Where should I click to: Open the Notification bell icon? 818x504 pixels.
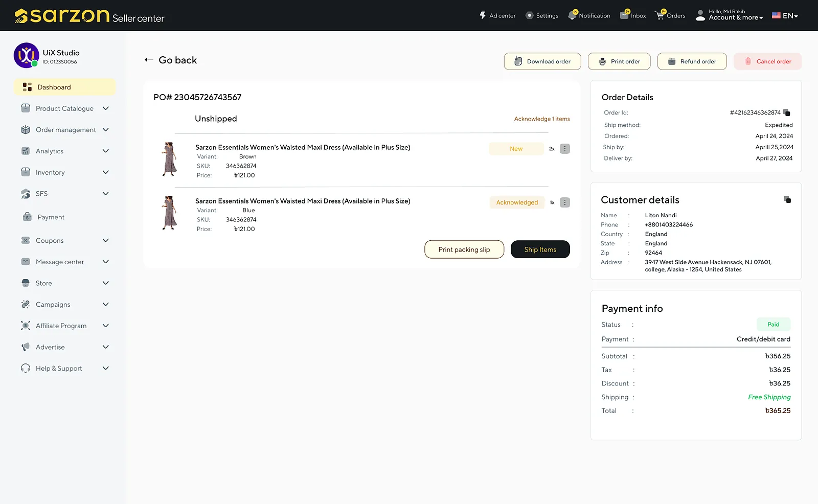(573, 15)
